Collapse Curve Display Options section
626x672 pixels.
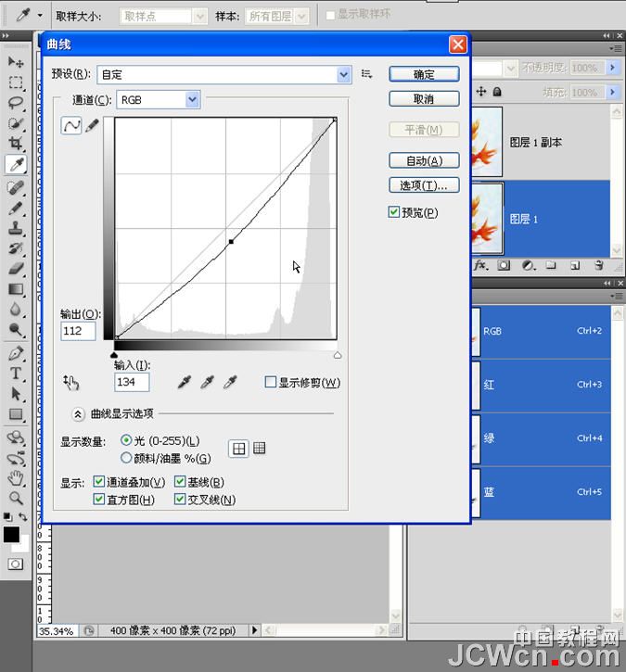pos(78,414)
